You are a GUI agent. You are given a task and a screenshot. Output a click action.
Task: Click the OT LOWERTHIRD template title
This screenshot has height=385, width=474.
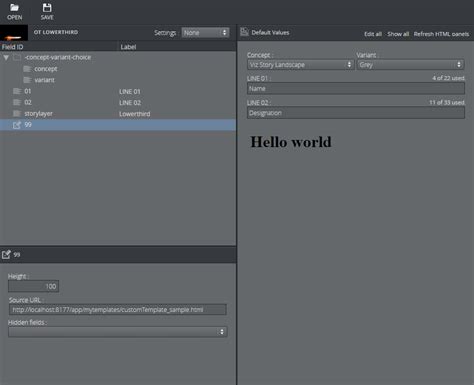56,32
